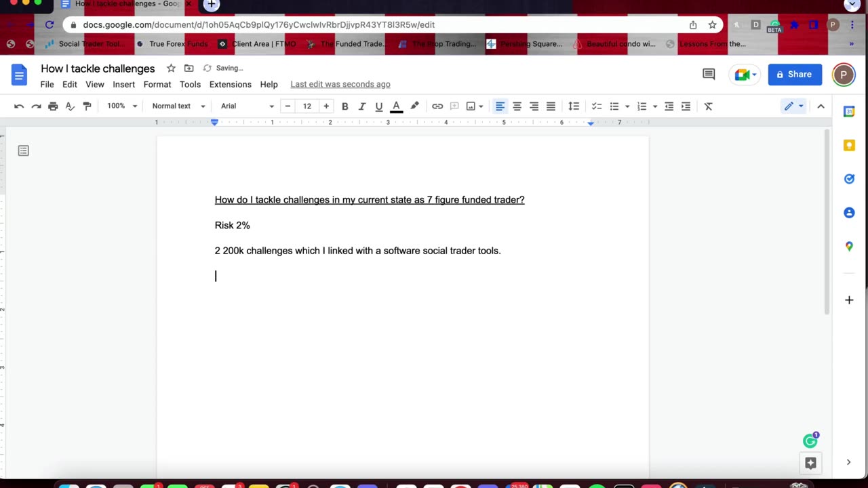868x488 pixels.
Task: Click Increase indent icon
Action: [x=686, y=106]
